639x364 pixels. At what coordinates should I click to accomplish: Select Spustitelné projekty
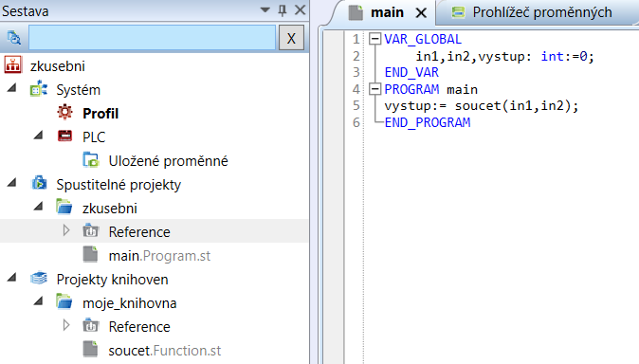119,185
